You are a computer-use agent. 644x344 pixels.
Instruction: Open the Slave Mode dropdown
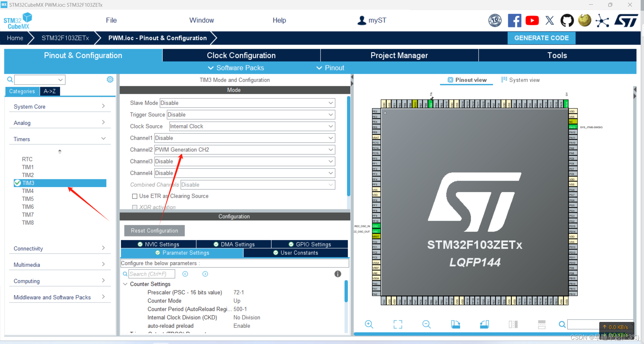coord(247,103)
